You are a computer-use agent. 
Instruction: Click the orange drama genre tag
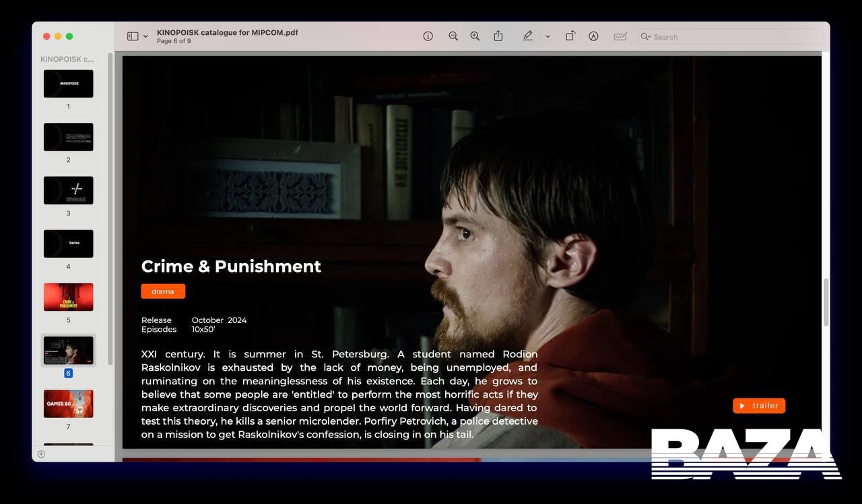pyautogui.click(x=163, y=291)
